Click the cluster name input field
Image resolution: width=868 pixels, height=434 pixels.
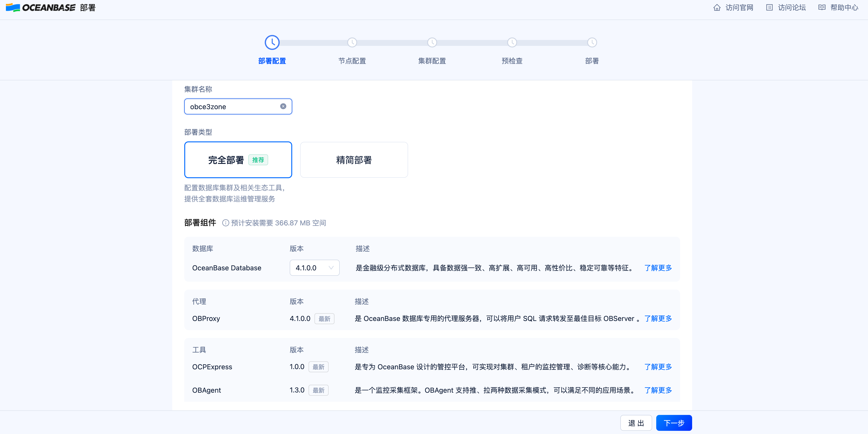232,107
